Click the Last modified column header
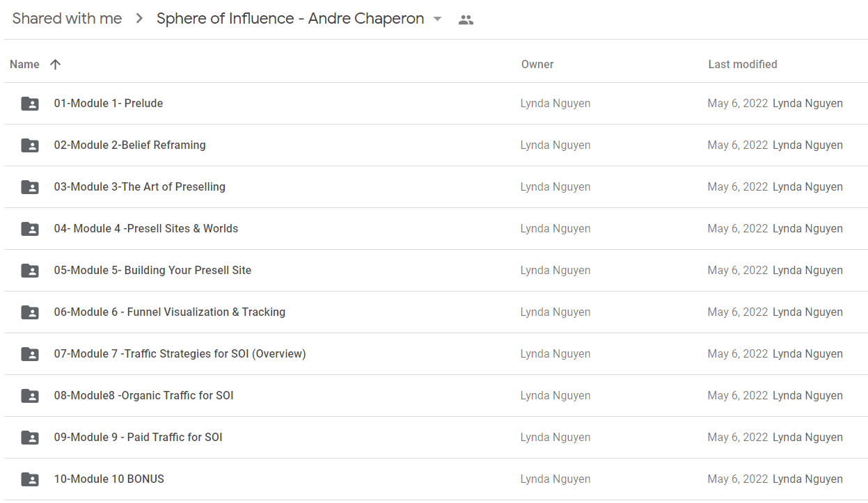This screenshot has width=868, height=503. coord(743,64)
